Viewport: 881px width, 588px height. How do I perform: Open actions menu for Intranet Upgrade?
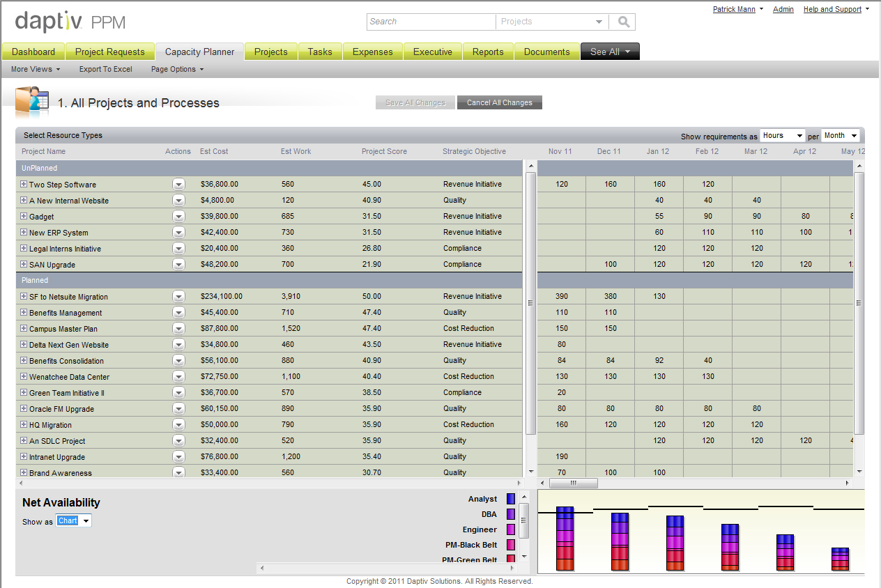click(x=179, y=457)
